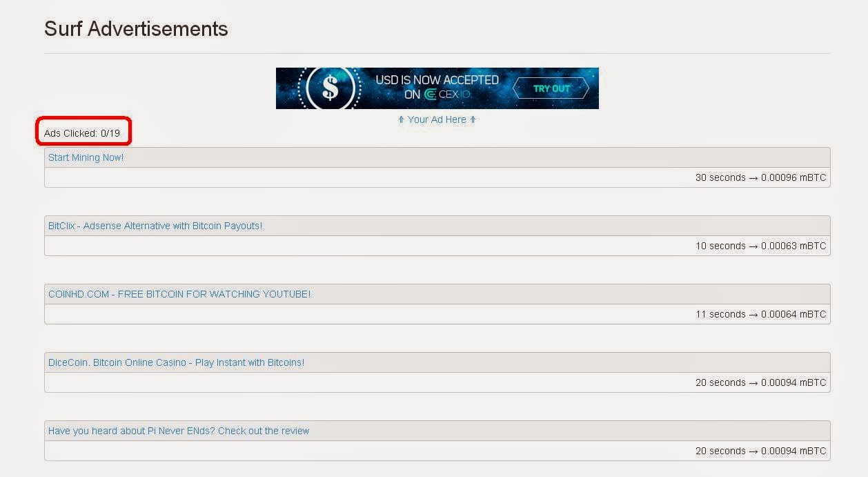Viewport: 868px width, 477px height.
Task: Click the CEX.IO logo in banner
Action: [x=446, y=95]
